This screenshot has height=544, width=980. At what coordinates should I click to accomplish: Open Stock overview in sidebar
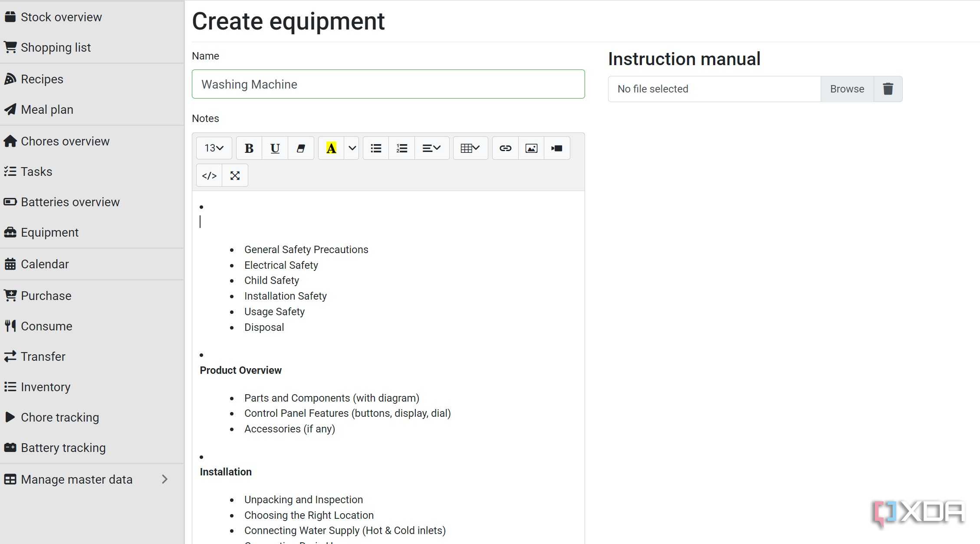(x=92, y=17)
